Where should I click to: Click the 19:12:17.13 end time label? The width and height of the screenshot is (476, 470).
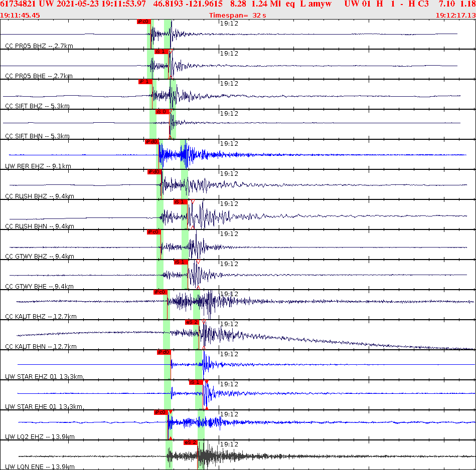pyautogui.click(x=456, y=16)
